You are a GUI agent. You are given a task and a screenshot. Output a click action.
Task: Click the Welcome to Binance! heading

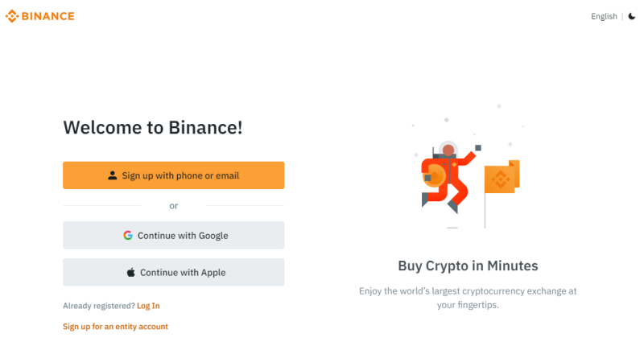pyautogui.click(x=153, y=127)
